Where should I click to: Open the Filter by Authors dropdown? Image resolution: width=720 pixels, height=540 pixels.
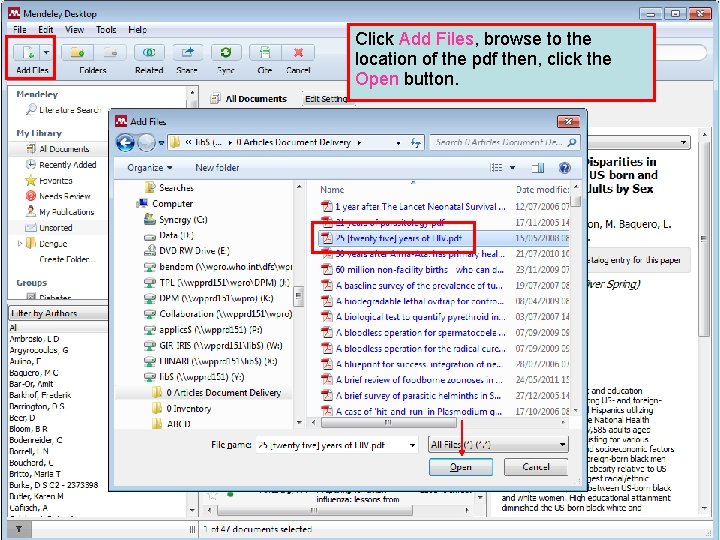click(57, 313)
